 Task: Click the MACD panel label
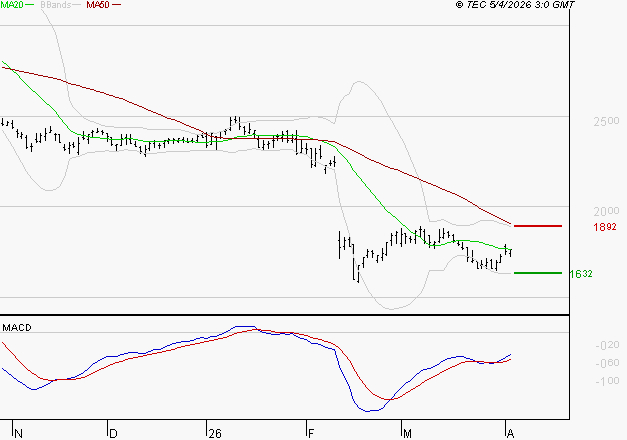[17, 328]
